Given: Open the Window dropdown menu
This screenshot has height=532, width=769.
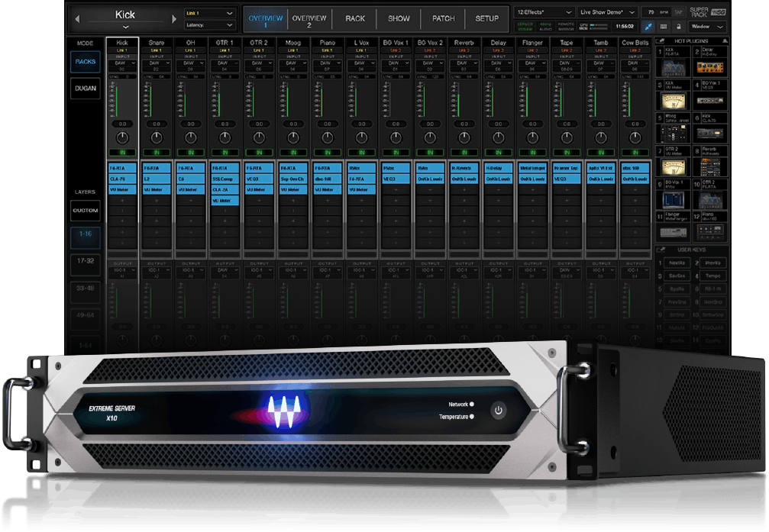Looking at the screenshot, I should tap(706, 27).
